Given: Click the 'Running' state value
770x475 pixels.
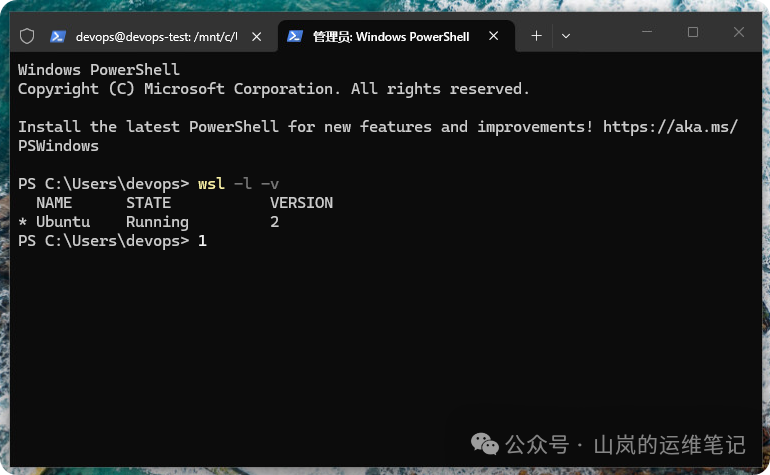Looking at the screenshot, I should [157, 223].
